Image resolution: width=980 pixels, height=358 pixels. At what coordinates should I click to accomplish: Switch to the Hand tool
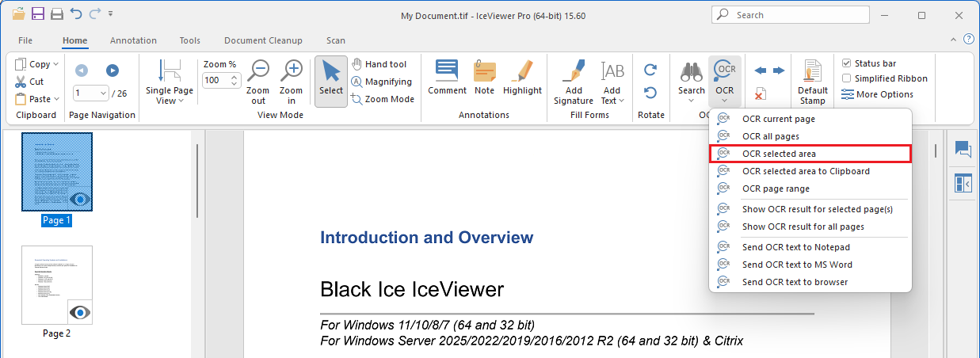click(379, 64)
